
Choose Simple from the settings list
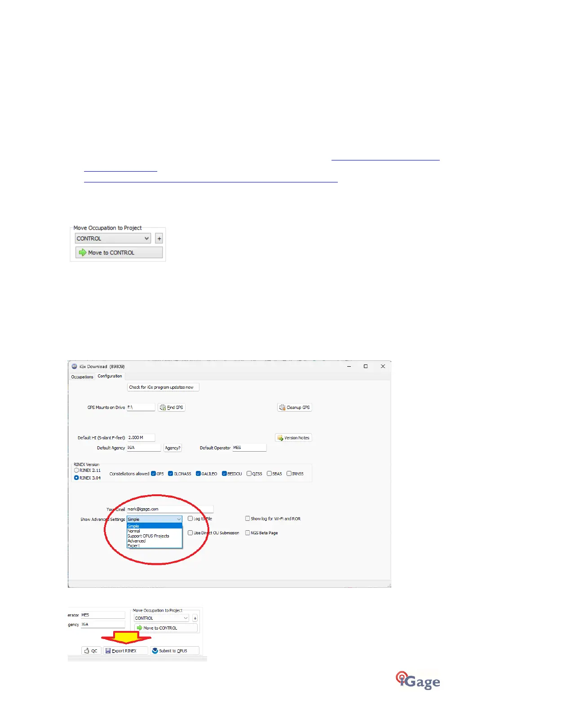[x=155, y=526]
